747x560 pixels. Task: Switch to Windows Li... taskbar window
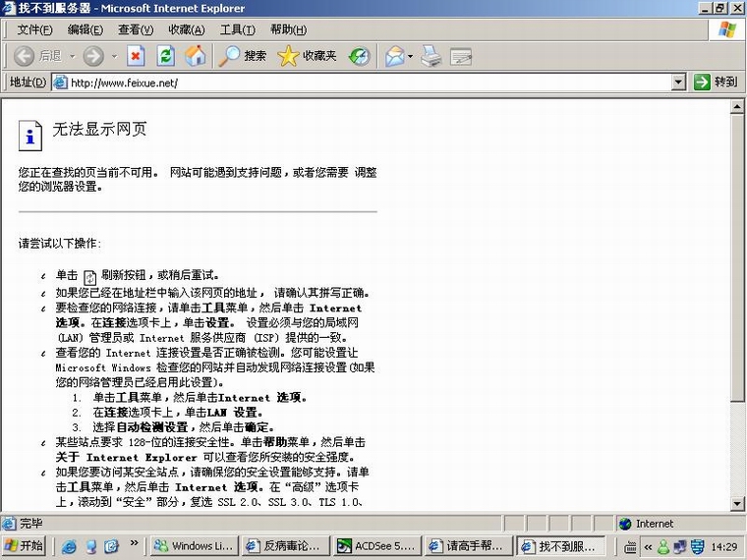click(194, 545)
